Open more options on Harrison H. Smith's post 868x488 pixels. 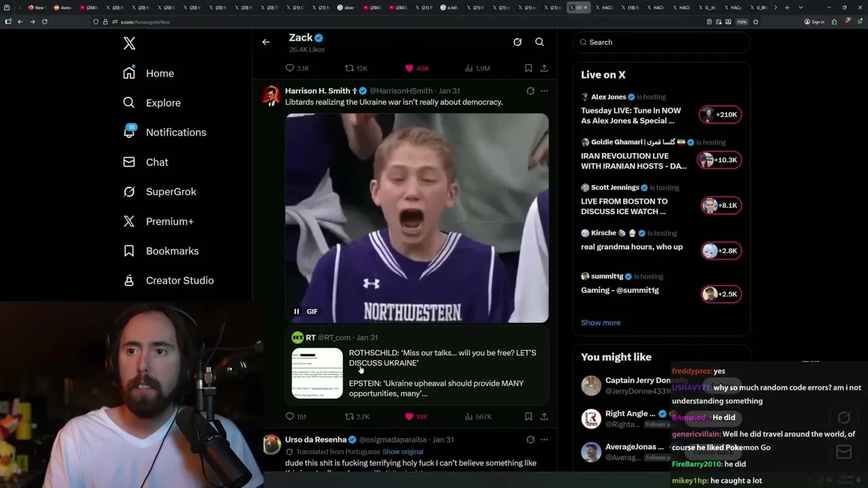pyautogui.click(x=544, y=91)
